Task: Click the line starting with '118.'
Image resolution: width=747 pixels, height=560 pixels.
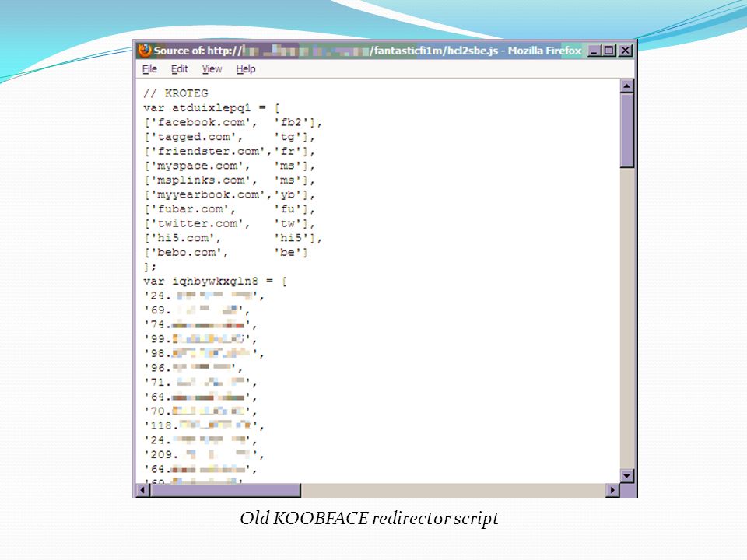Action: [204, 425]
